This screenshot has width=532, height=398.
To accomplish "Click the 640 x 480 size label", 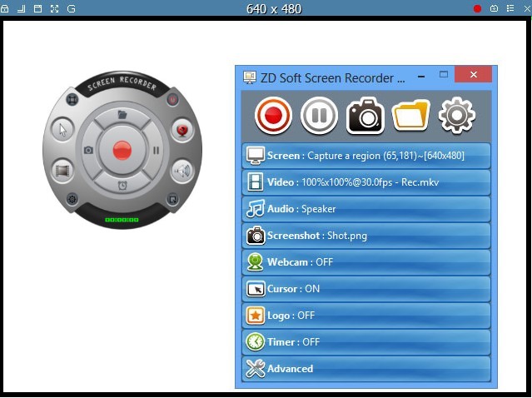I will pos(274,9).
